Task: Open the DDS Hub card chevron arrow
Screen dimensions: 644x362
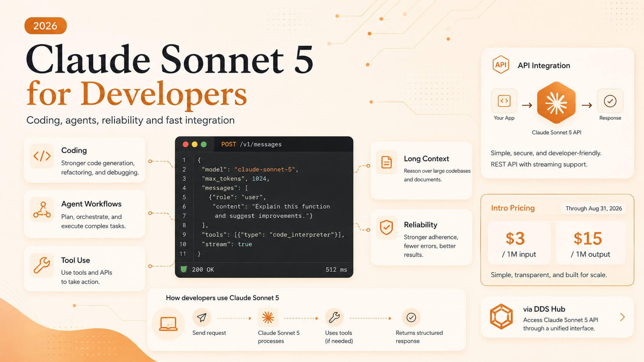Action: 622,317
